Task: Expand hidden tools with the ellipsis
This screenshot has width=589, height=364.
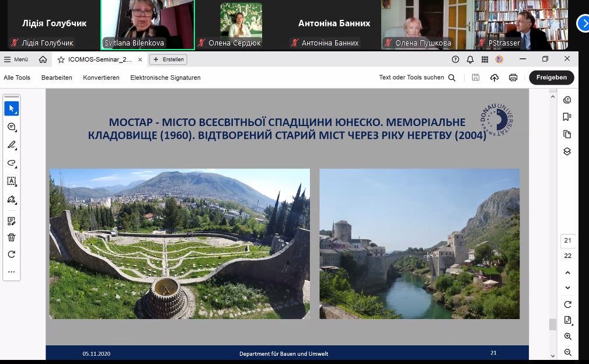Action: (11, 271)
